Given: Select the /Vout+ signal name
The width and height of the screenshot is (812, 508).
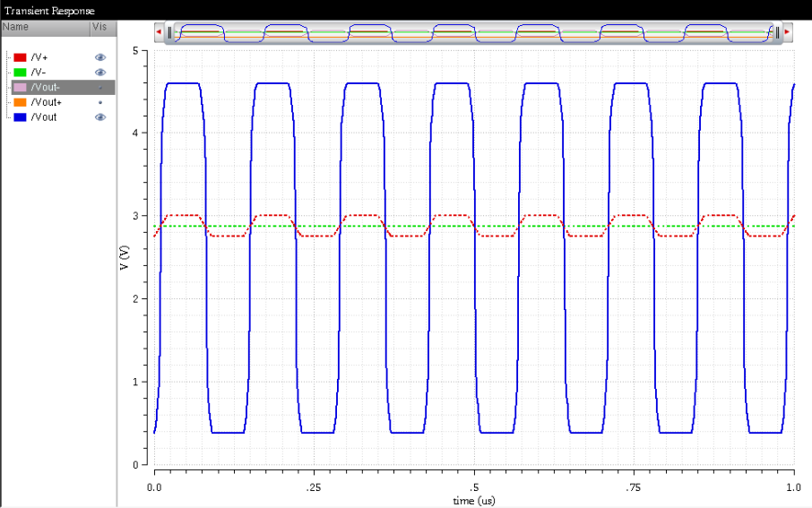Looking at the screenshot, I should click(46, 102).
